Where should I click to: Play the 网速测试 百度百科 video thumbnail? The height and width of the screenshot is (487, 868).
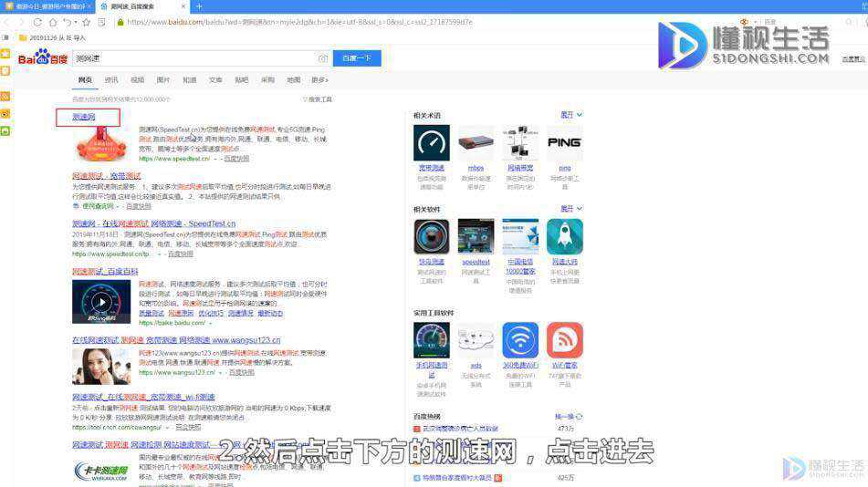pyautogui.click(x=101, y=302)
